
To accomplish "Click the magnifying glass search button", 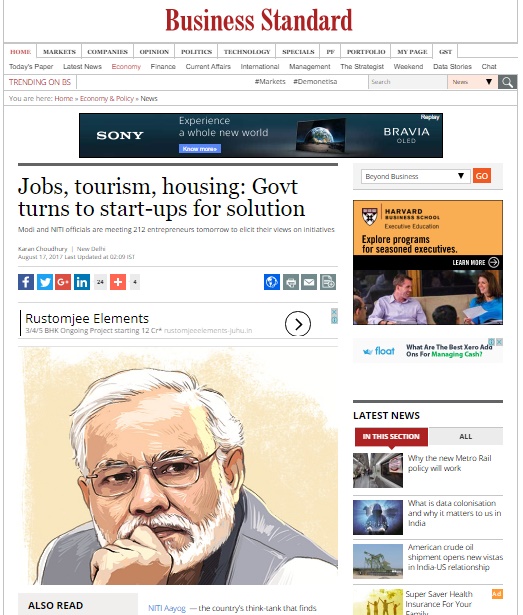I will [507, 82].
